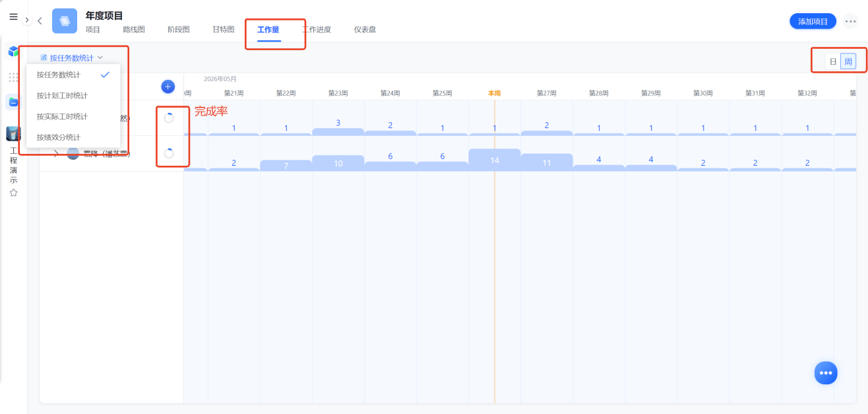Image resolution: width=868 pixels, height=414 pixels.
Task: Choose 按绩效分统计 from the menu
Action: pyautogui.click(x=73, y=137)
